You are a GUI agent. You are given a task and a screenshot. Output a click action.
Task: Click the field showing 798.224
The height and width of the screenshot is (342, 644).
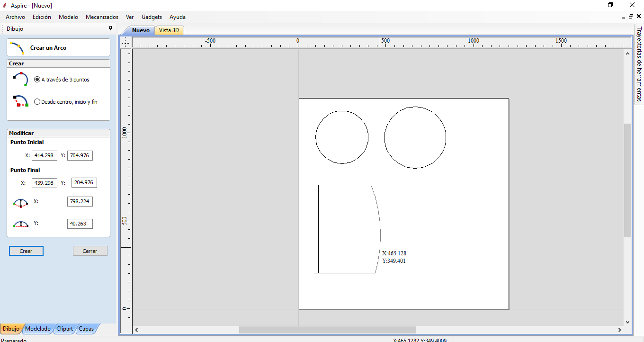point(80,202)
